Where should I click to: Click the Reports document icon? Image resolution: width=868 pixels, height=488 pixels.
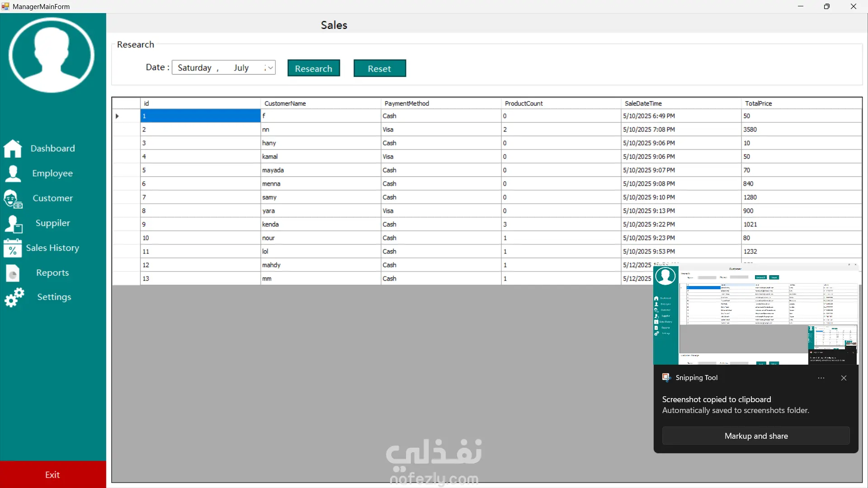coord(13,273)
